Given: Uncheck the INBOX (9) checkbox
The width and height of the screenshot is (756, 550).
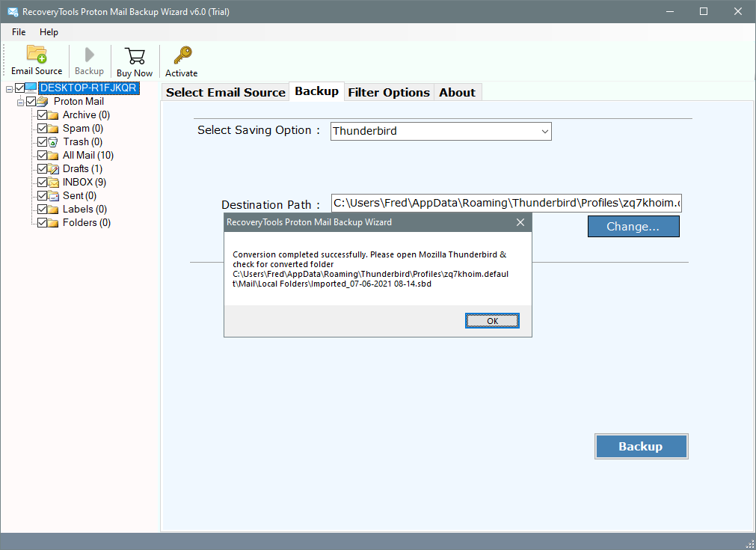Looking at the screenshot, I should pos(43,183).
